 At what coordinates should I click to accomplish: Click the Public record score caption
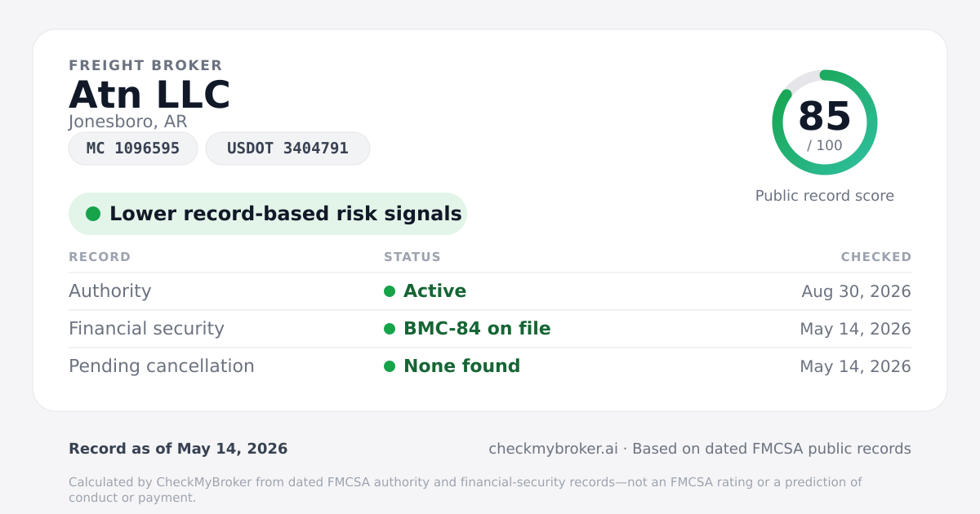pyautogui.click(x=825, y=196)
